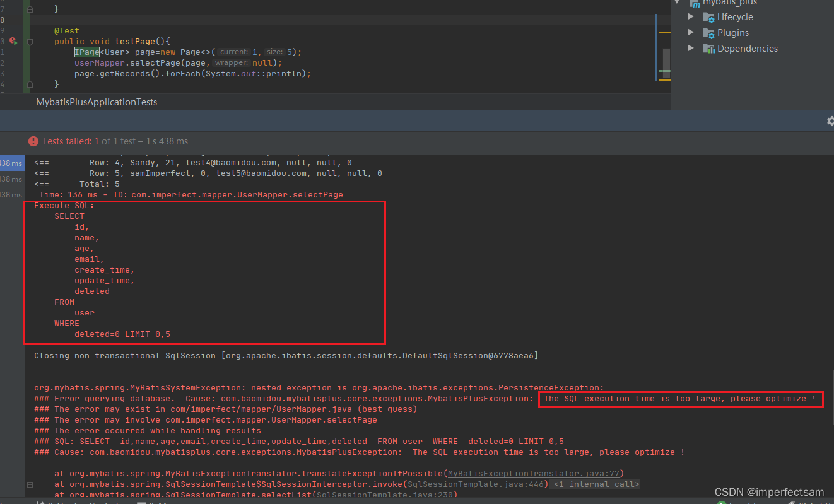Click '### The error may exist in' line
This screenshot has width=834, height=504.
coord(226,409)
